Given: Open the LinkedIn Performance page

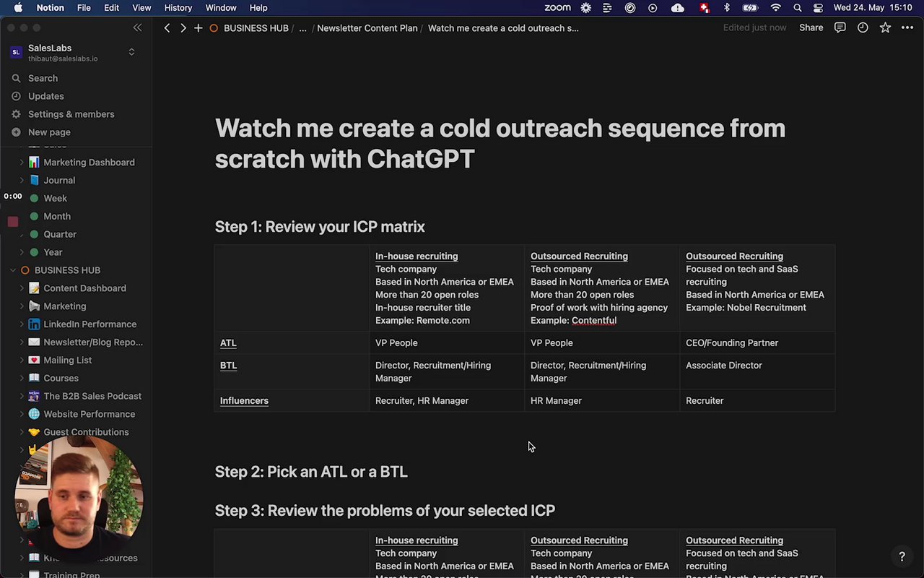Looking at the screenshot, I should tap(90, 324).
